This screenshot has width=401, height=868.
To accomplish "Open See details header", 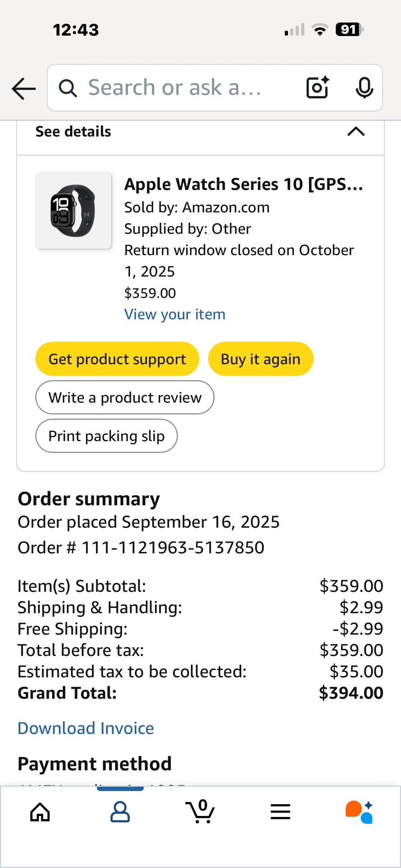I will (x=73, y=132).
